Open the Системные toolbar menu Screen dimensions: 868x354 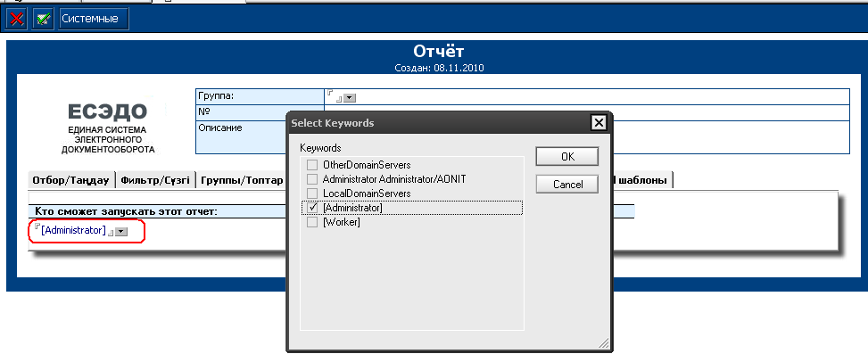93,19
